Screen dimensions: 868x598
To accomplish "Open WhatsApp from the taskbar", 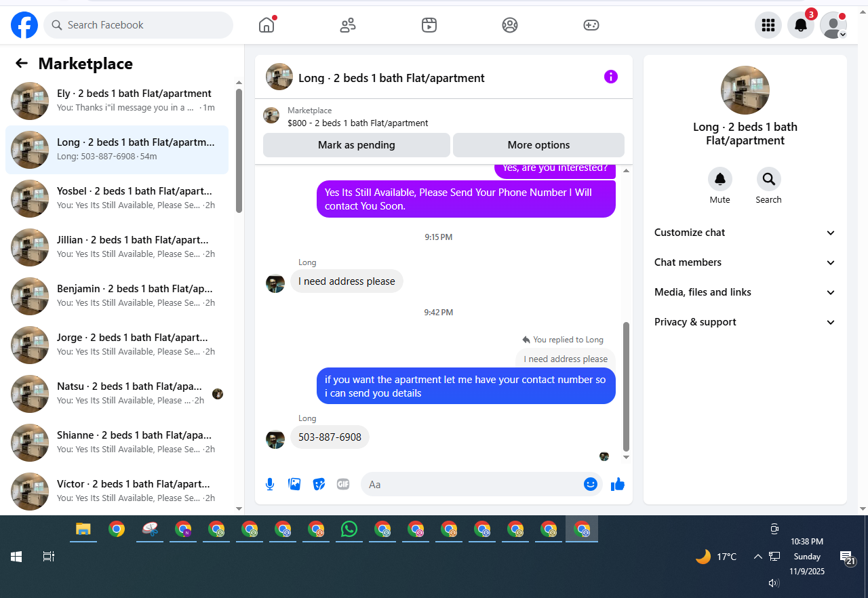I will [x=349, y=530].
